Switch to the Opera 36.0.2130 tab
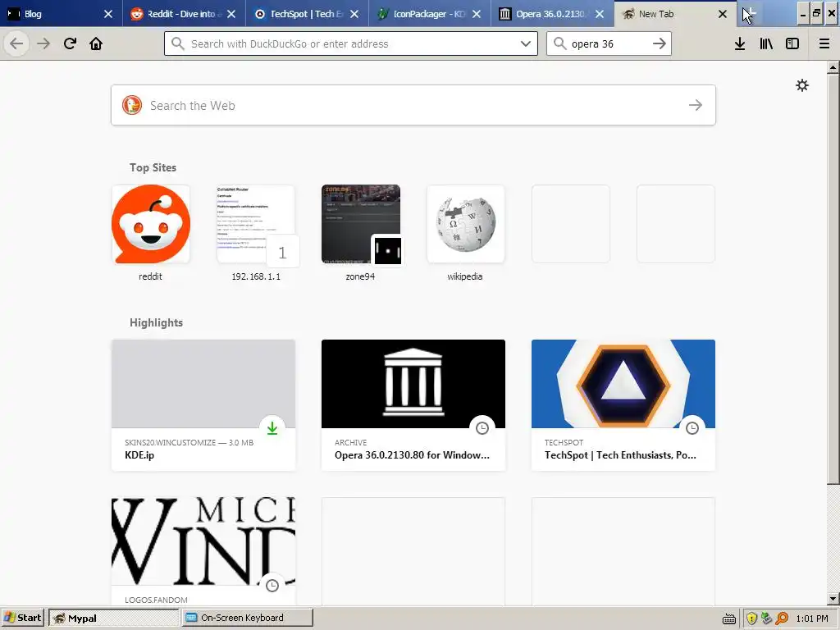The image size is (840, 630). (552, 14)
